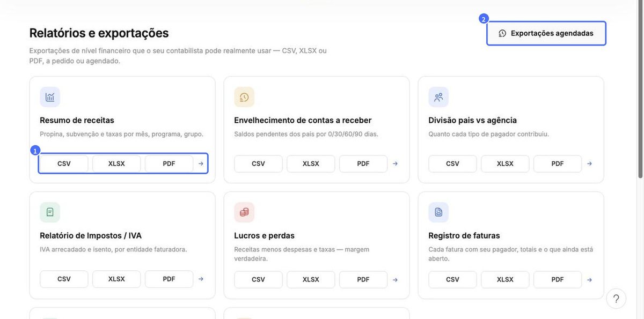This screenshot has width=644, height=319.
Task: Open Exportações agendadas button
Action: [x=546, y=33]
